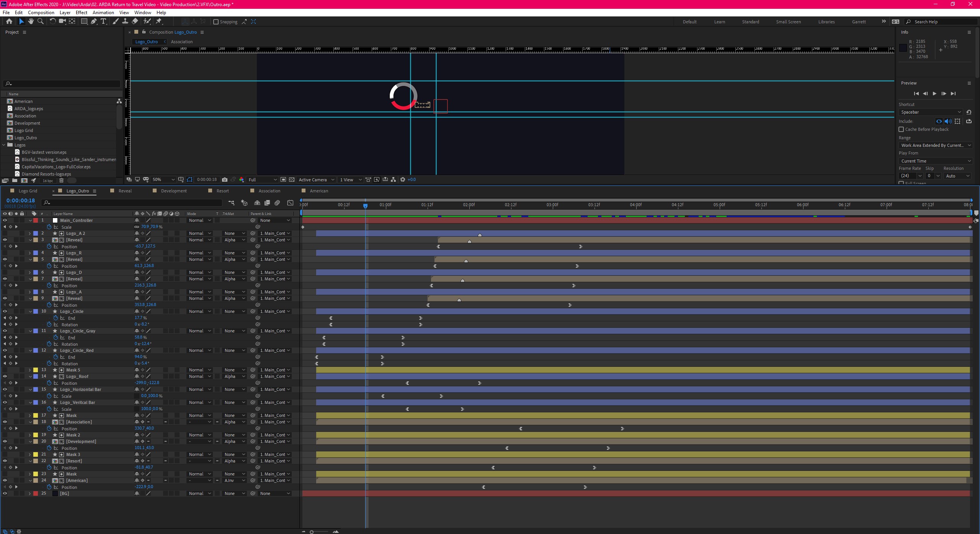The image size is (980, 534).
Task: Switch to the Garrett workspace
Action: [x=859, y=22]
